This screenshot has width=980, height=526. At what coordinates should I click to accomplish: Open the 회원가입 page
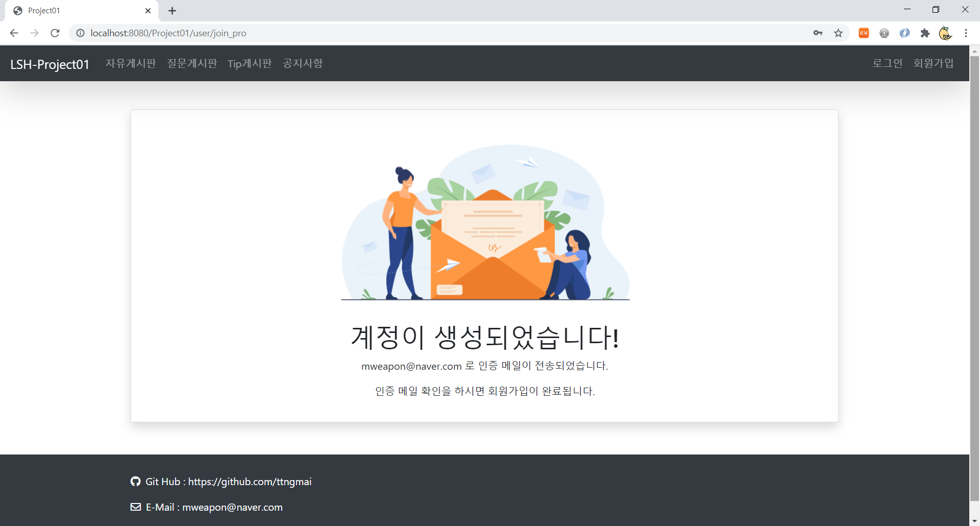tap(934, 63)
